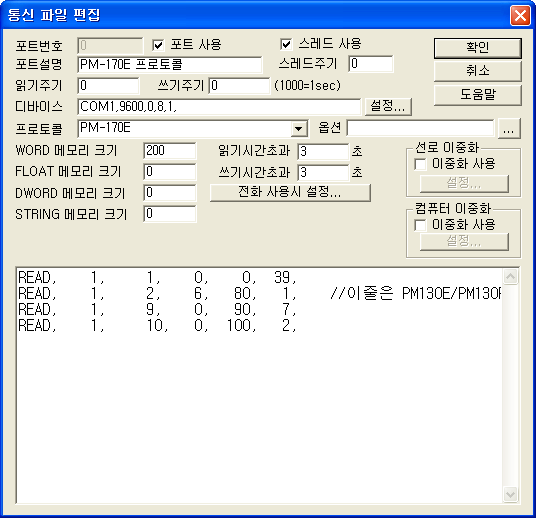
Task: Click the 읽기시간초과 input field
Action: (323, 152)
